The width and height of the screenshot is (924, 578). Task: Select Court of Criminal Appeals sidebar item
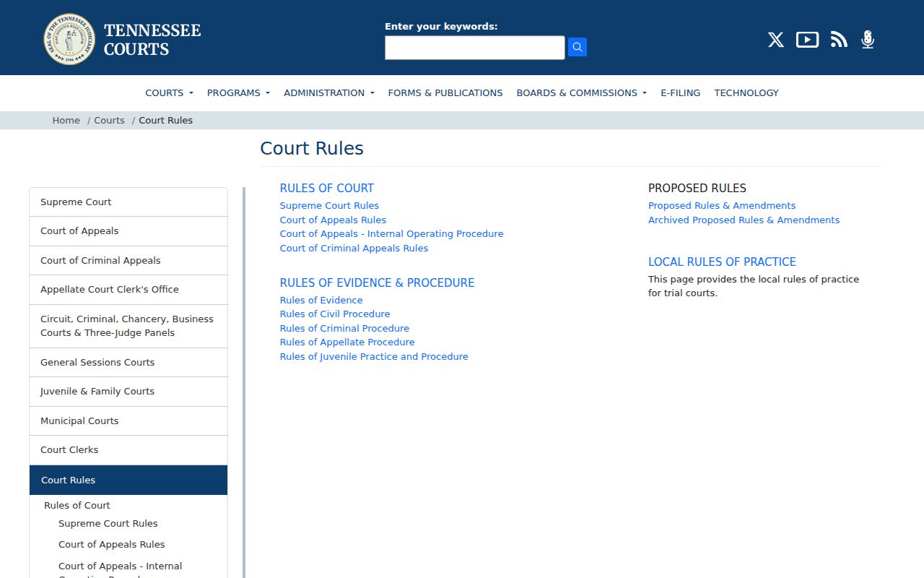point(128,261)
